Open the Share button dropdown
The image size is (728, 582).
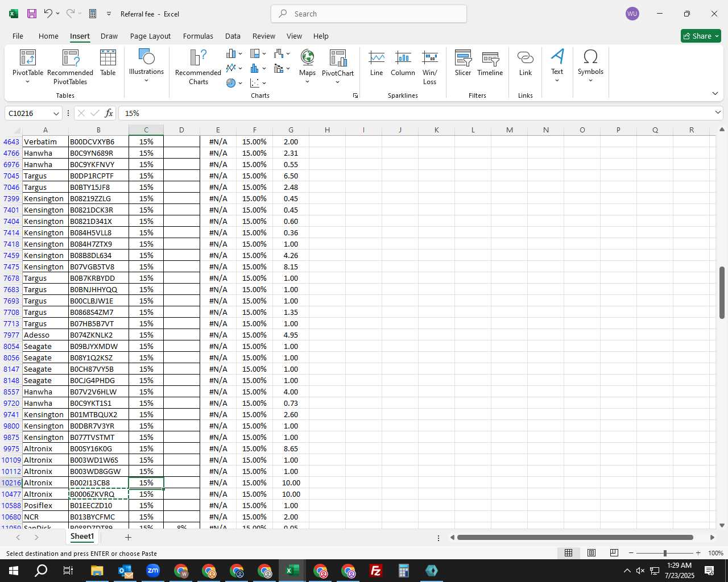701,36
